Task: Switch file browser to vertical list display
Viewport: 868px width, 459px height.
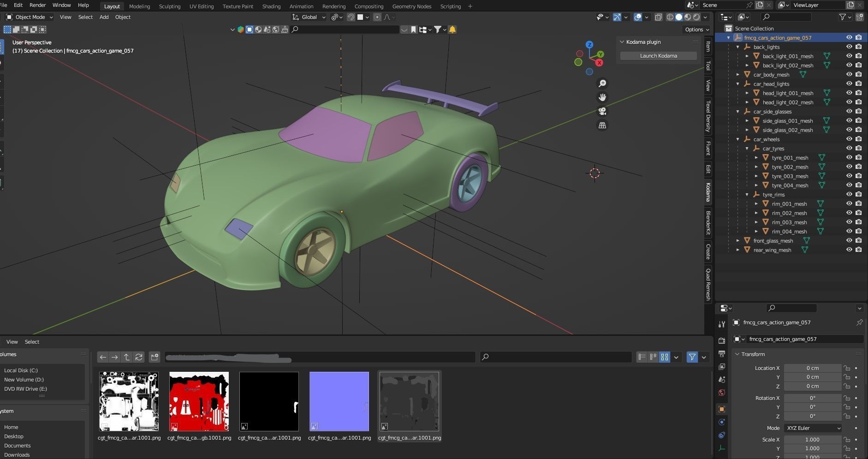Action: (x=642, y=357)
